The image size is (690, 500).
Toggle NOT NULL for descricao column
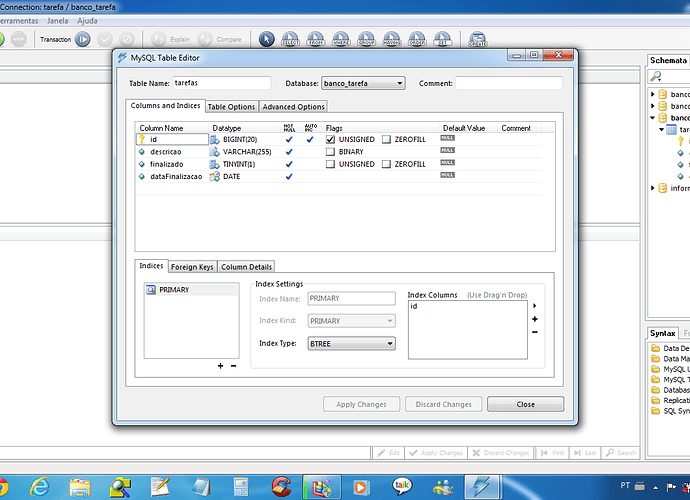click(x=289, y=152)
